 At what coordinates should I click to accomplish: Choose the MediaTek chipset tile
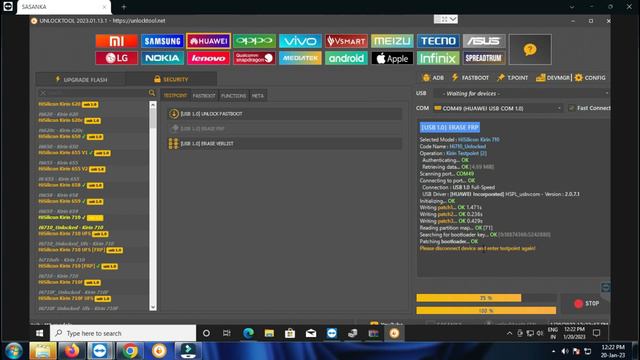[x=300, y=58]
